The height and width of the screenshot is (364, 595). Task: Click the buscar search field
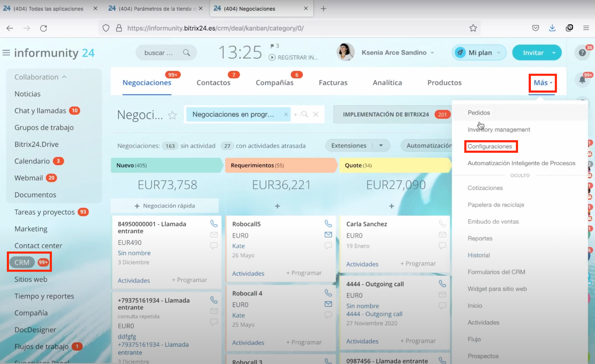click(x=166, y=53)
